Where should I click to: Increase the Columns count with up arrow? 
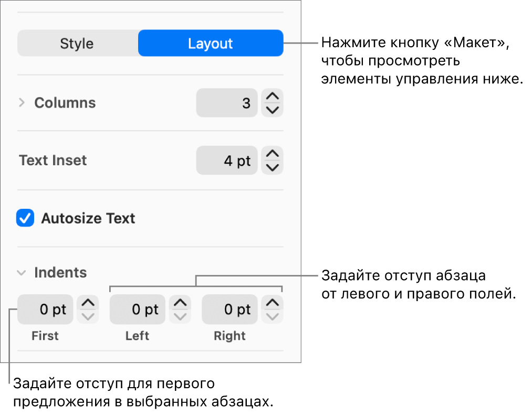point(272,97)
